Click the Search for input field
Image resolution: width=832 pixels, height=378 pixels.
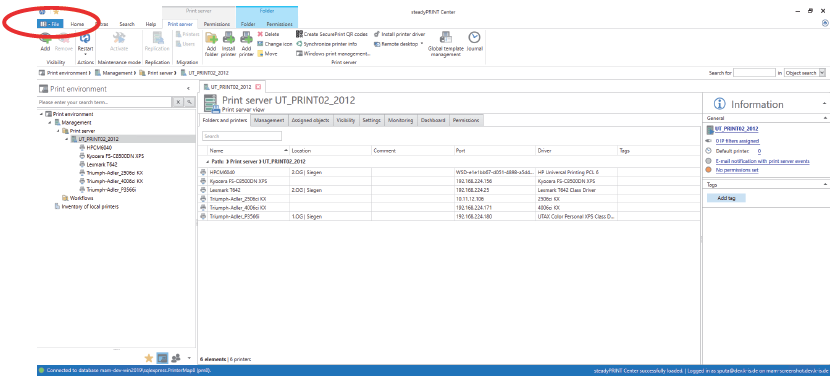tap(755, 73)
